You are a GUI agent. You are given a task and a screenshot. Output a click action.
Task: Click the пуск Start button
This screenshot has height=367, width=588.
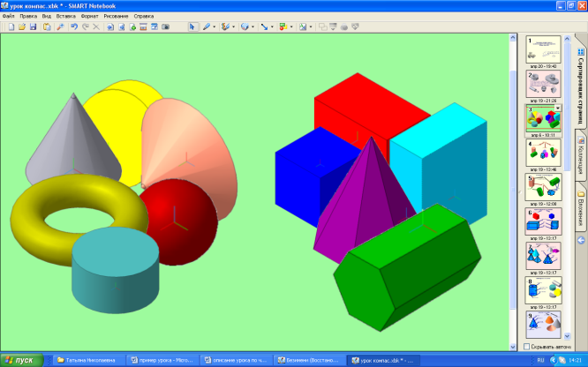pos(22,360)
